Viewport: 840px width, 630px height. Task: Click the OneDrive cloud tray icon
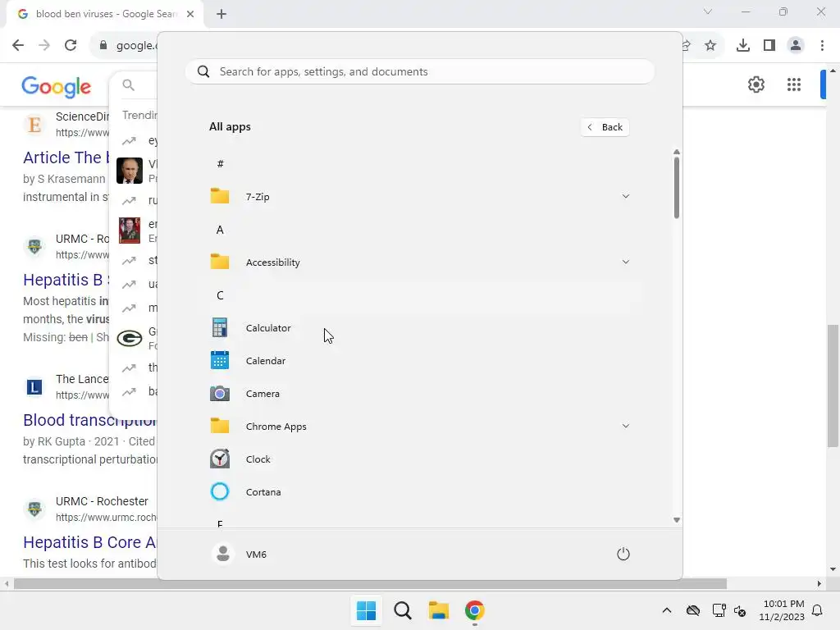coord(693,610)
